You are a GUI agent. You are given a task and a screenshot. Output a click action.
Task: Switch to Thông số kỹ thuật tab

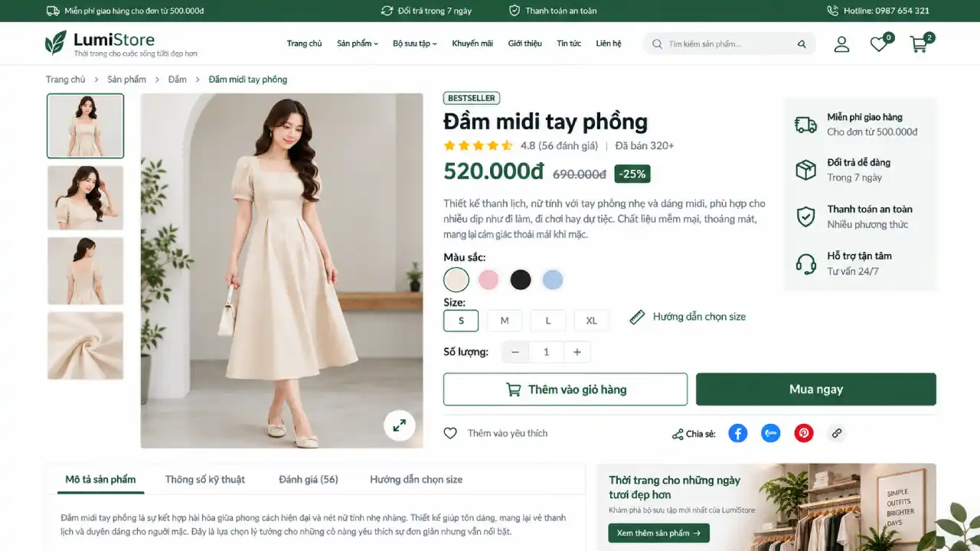(205, 479)
